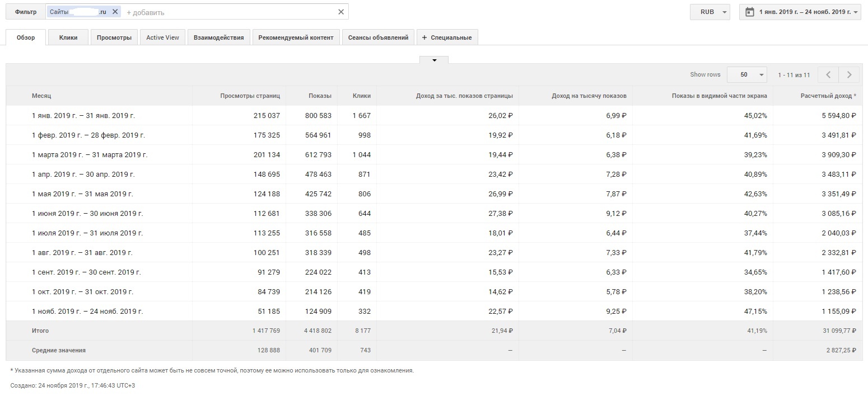This screenshot has height=396, width=868.
Task: Click the '+ добавить' filter input
Action: coord(224,12)
